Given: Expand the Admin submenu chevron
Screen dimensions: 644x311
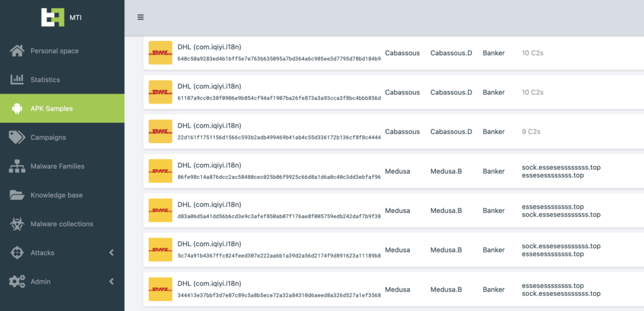Looking at the screenshot, I should (111, 281).
